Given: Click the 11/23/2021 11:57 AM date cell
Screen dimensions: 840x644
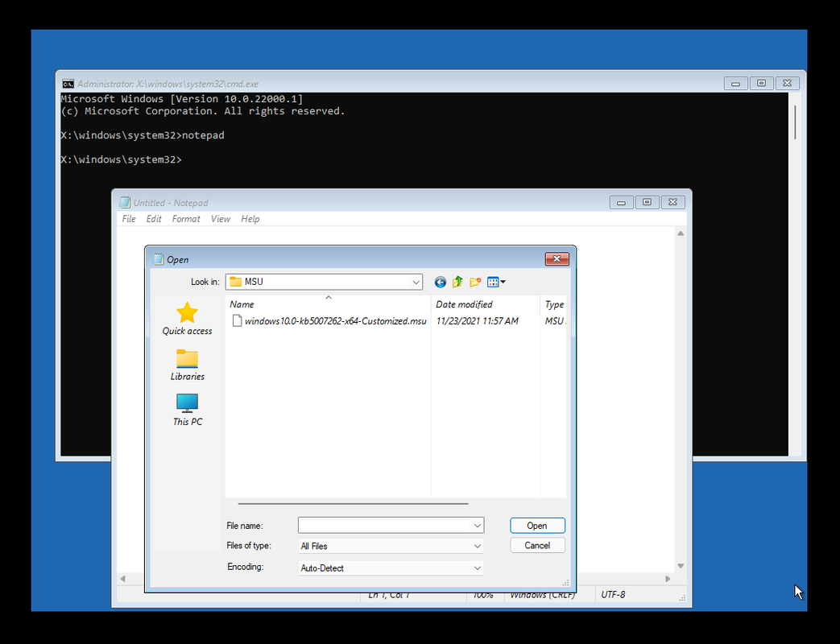Looking at the screenshot, I should click(x=477, y=321).
